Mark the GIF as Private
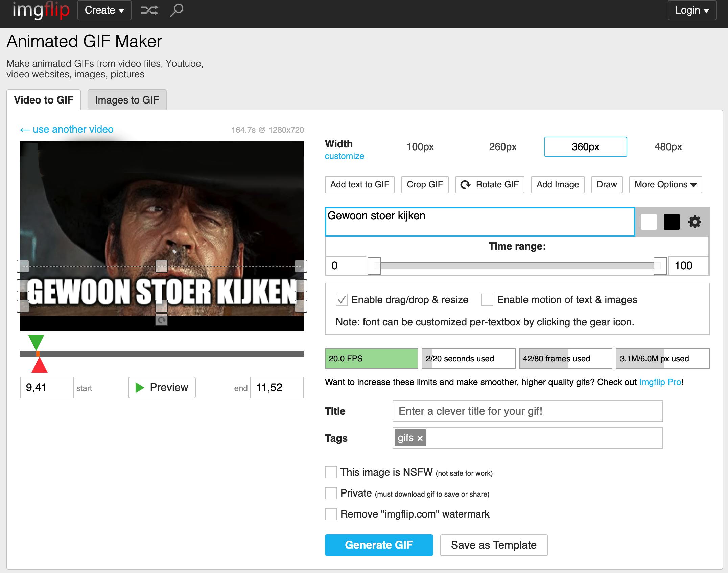Screen dimensions: 728x573 pyautogui.click(x=331, y=493)
